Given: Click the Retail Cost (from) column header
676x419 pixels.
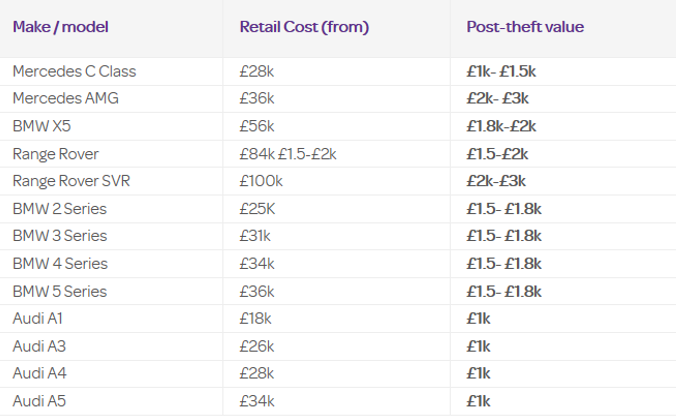Looking at the screenshot, I should [304, 27].
